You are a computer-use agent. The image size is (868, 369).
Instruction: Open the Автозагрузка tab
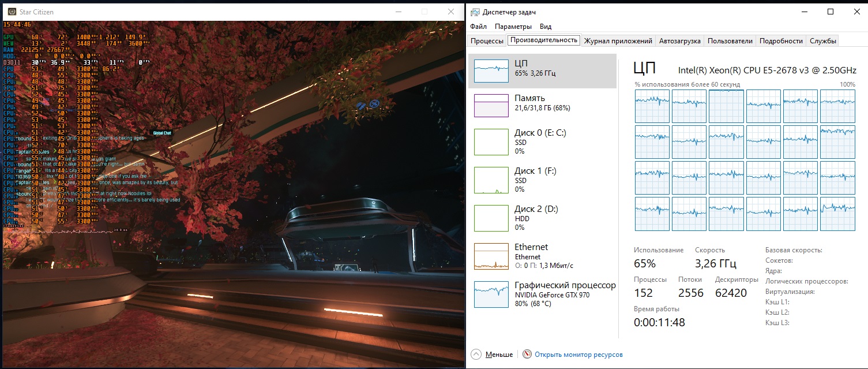[679, 40]
